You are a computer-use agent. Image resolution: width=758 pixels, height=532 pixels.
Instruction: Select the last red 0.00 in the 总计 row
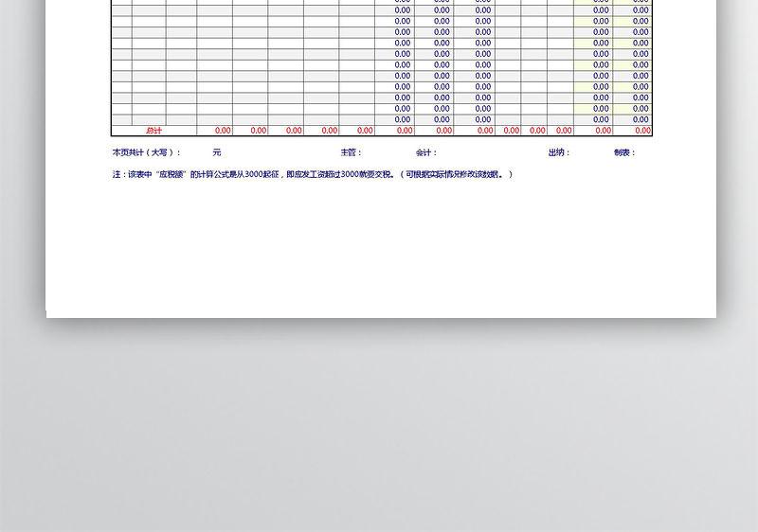[642, 131]
